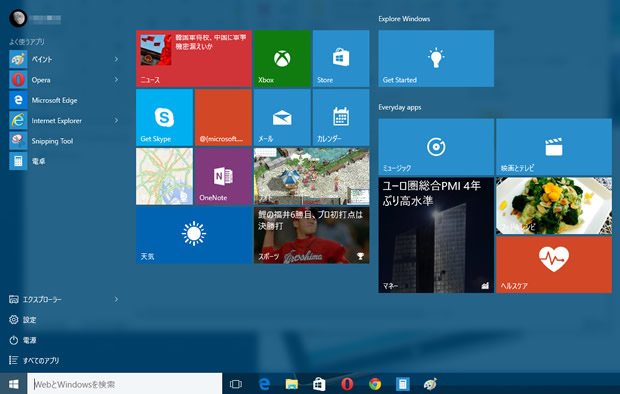Open the 天気 weather tile

click(x=194, y=235)
